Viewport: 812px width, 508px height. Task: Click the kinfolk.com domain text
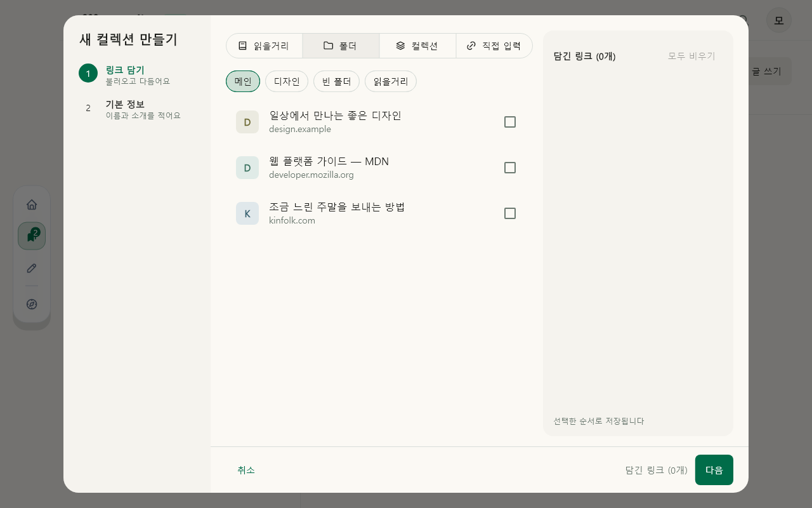(292, 221)
